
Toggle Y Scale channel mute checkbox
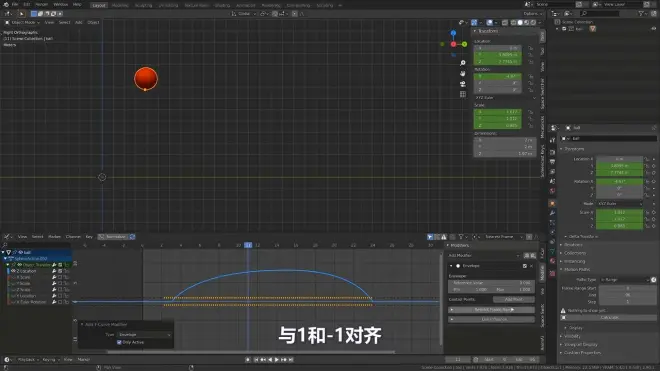[60, 283]
